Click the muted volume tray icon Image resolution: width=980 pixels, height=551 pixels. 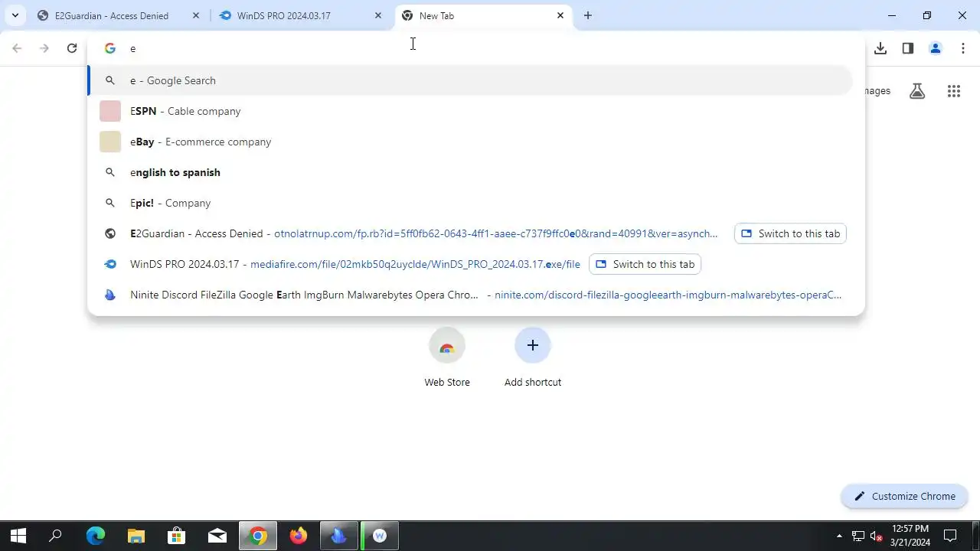pyautogui.click(x=877, y=536)
